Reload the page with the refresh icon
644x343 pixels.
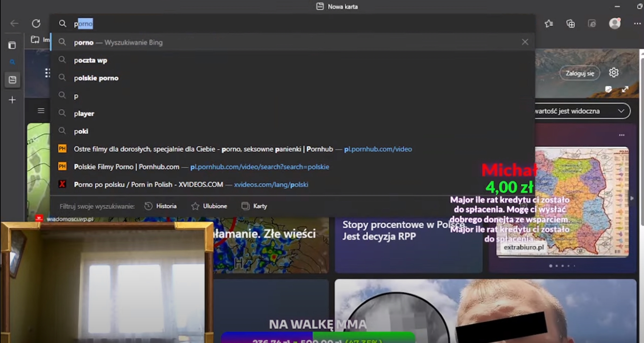[x=36, y=23]
